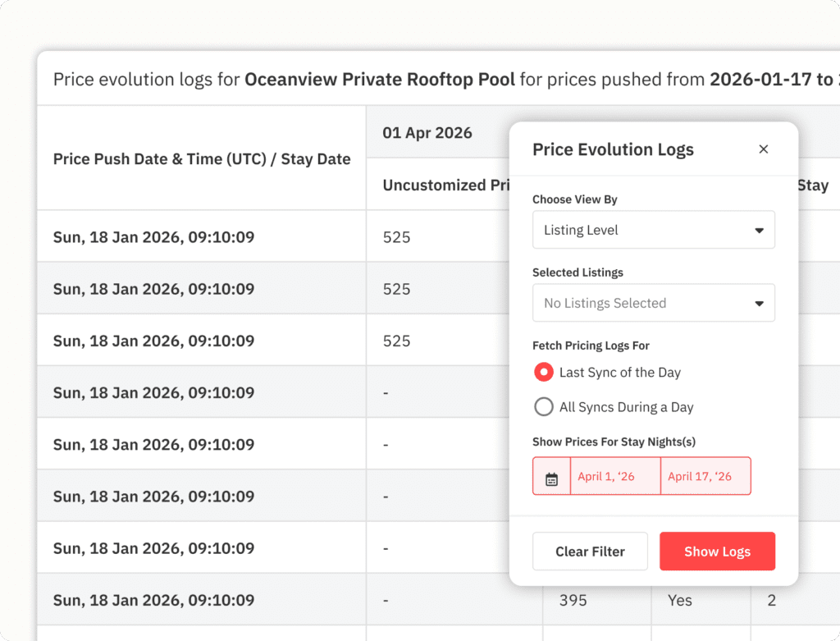This screenshot has height=641, width=840.
Task: Close the Price Evolution Logs dialog
Action: [x=763, y=149]
